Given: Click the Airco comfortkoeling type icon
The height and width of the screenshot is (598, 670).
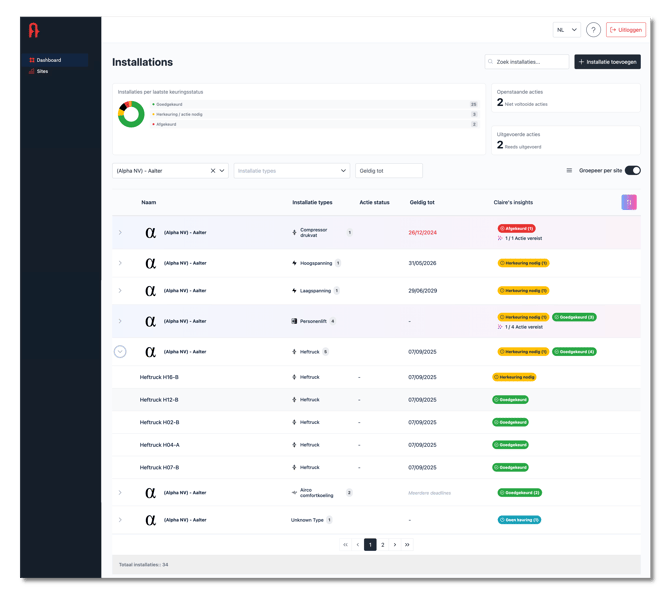Looking at the screenshot, I should (x=294, y=492).
